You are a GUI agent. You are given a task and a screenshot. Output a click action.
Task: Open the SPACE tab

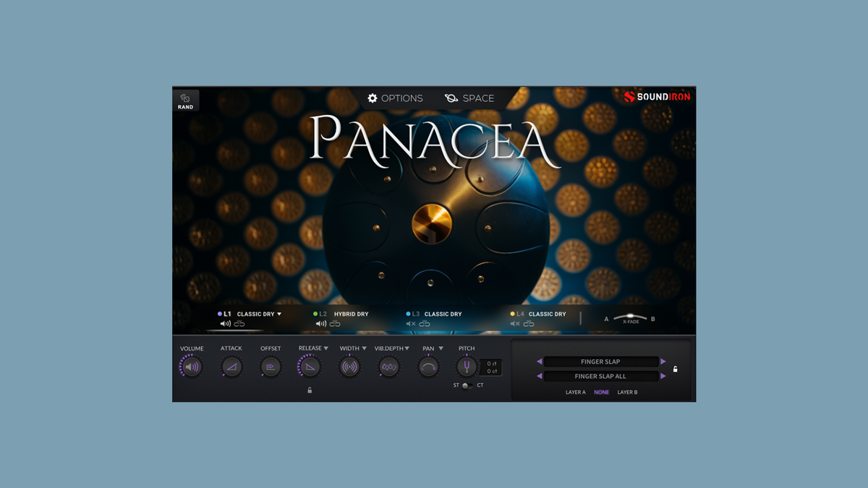469,98
